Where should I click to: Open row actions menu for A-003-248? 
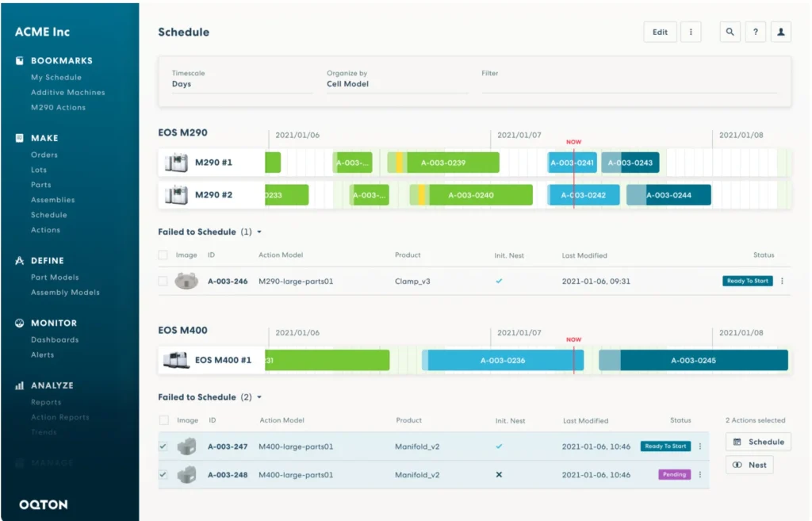699,475
